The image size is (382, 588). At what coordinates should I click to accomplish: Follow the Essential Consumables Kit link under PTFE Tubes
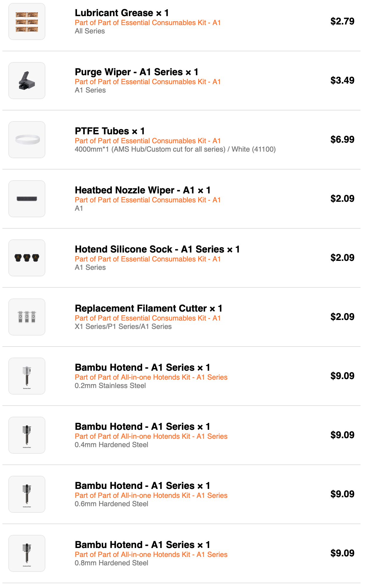tap(147, 141)
